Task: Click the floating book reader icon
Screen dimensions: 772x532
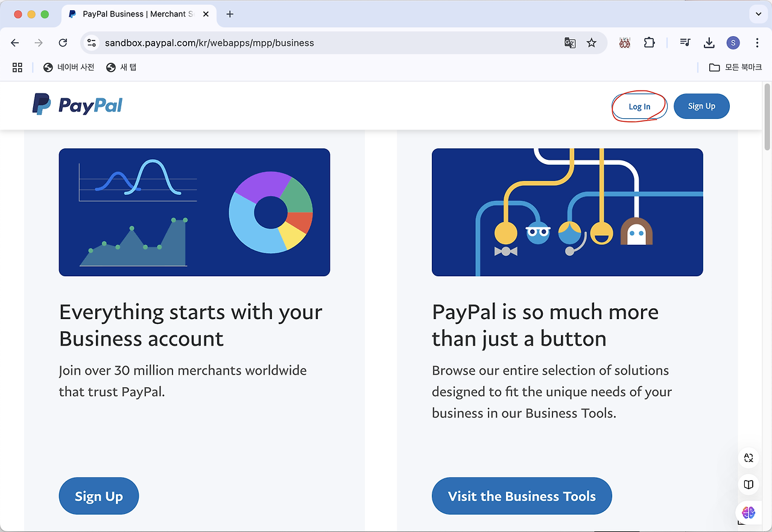Action: 748,484
